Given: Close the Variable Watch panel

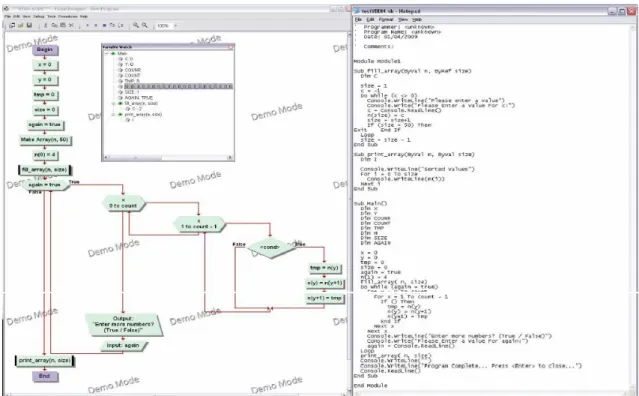Looking at the screenshot, I should pos(230,47).
